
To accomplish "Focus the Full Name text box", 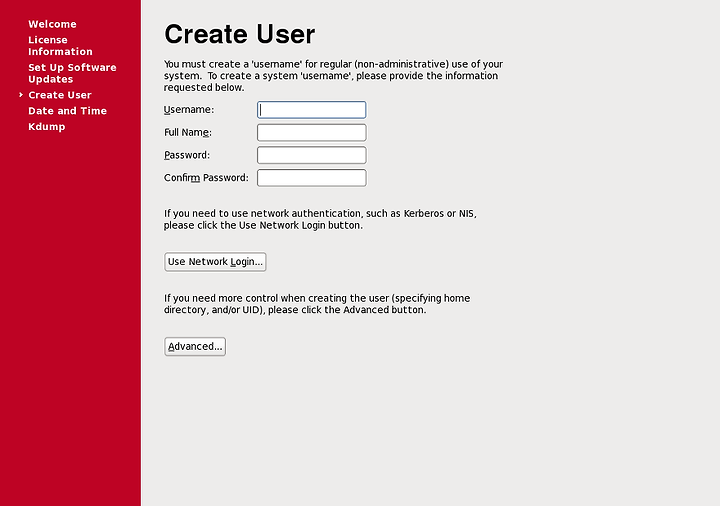I will pos(311,133).
